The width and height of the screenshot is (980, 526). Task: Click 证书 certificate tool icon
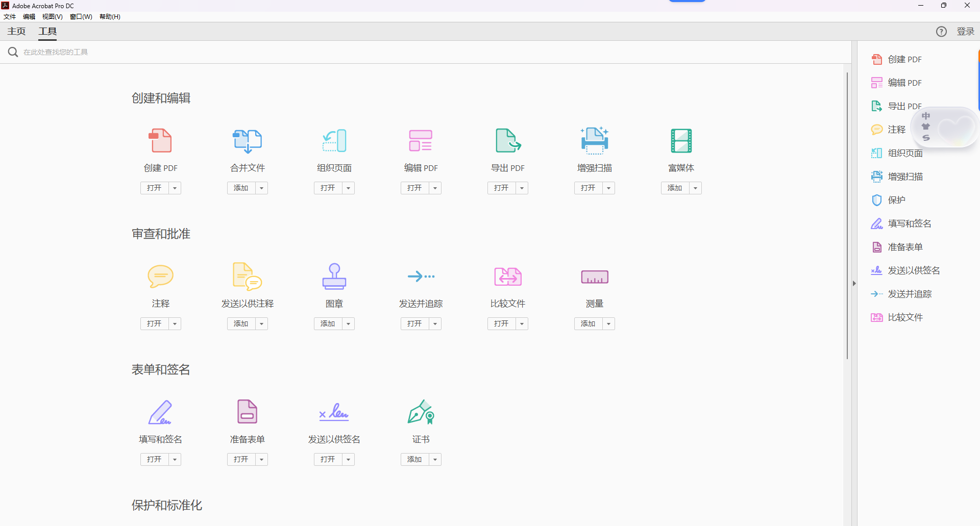[421, 412]
